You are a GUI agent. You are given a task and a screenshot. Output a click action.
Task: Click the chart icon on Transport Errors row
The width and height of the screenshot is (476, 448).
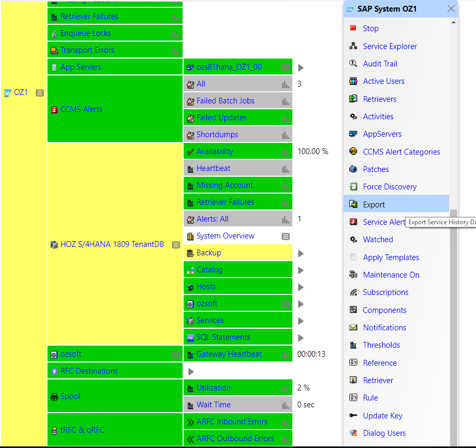pos(176,51)
